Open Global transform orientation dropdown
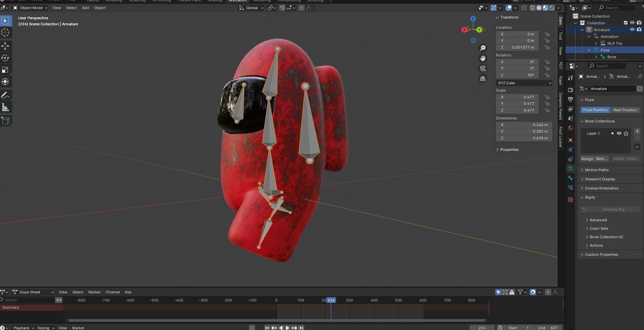Viewport: 644px width, 330px height. 251,8
